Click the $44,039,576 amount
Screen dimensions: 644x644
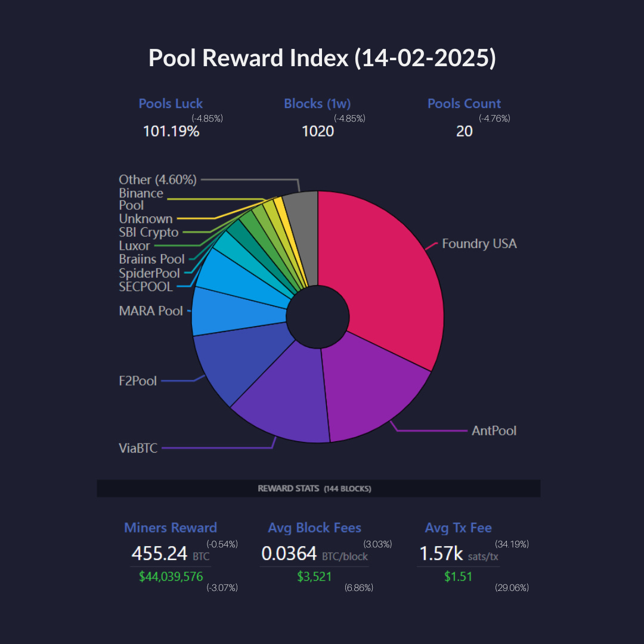pos(171,577)
